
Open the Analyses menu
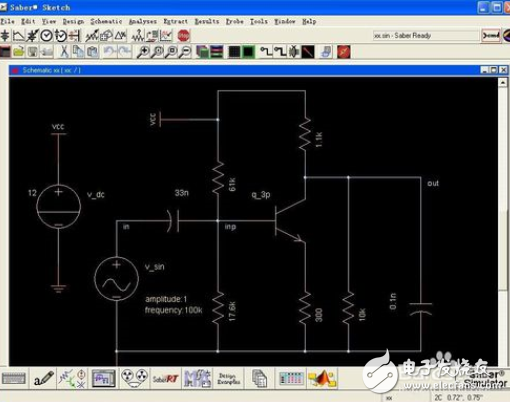[x=143, y=21]
